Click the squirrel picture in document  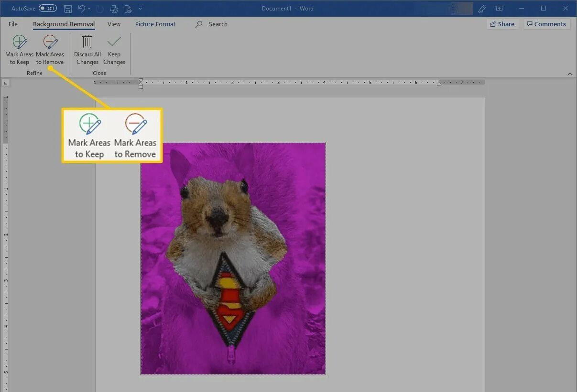[233, 258]
